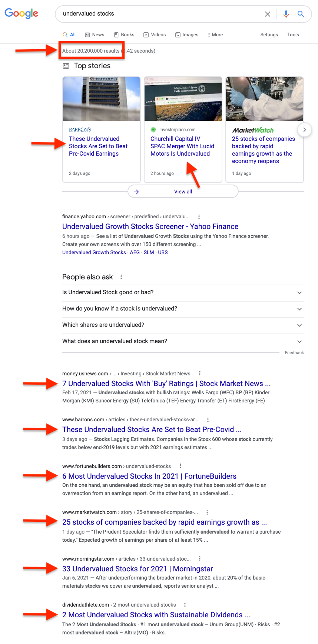Click the View all button under Top stories
The width and height of the screenshot is (318, 644).
pos(183,191)
